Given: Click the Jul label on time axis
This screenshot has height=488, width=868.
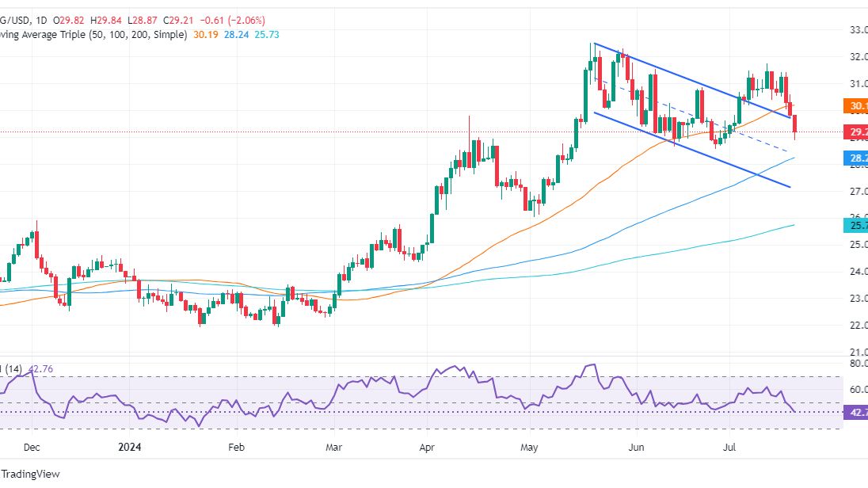Looking at the screenshot, I should click(728, 448).
